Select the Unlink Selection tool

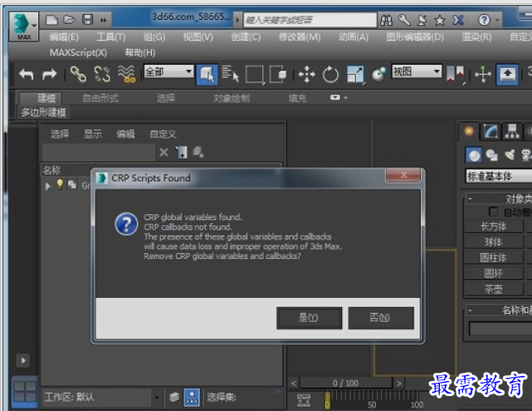[102, 74]
